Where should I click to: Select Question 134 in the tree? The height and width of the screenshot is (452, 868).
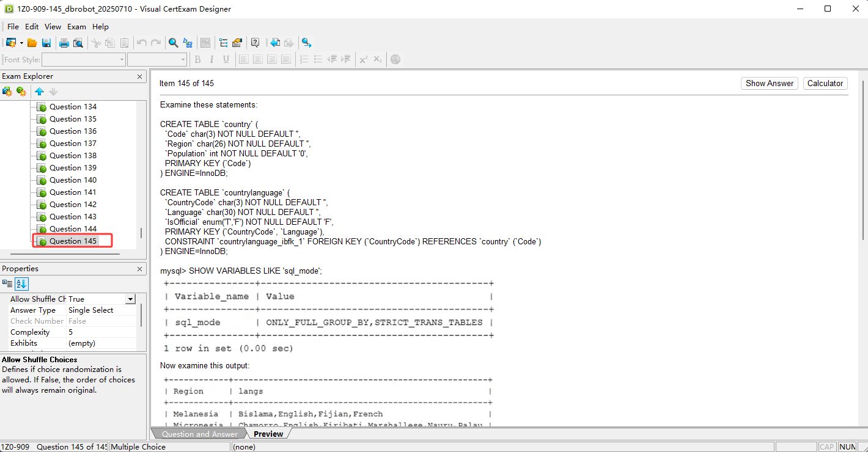(73, 107)
